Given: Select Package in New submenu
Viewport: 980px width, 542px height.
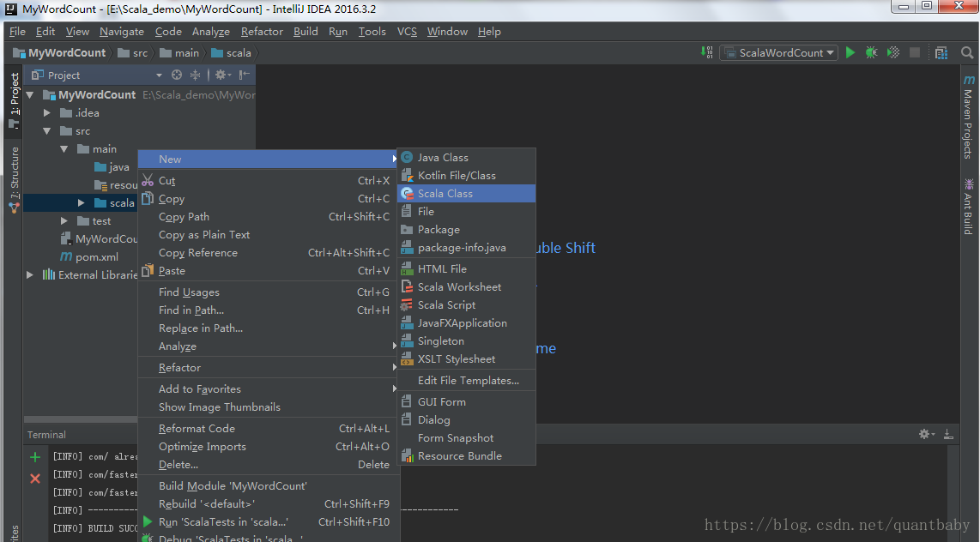Looking at the screenshot, I should 466,230.
